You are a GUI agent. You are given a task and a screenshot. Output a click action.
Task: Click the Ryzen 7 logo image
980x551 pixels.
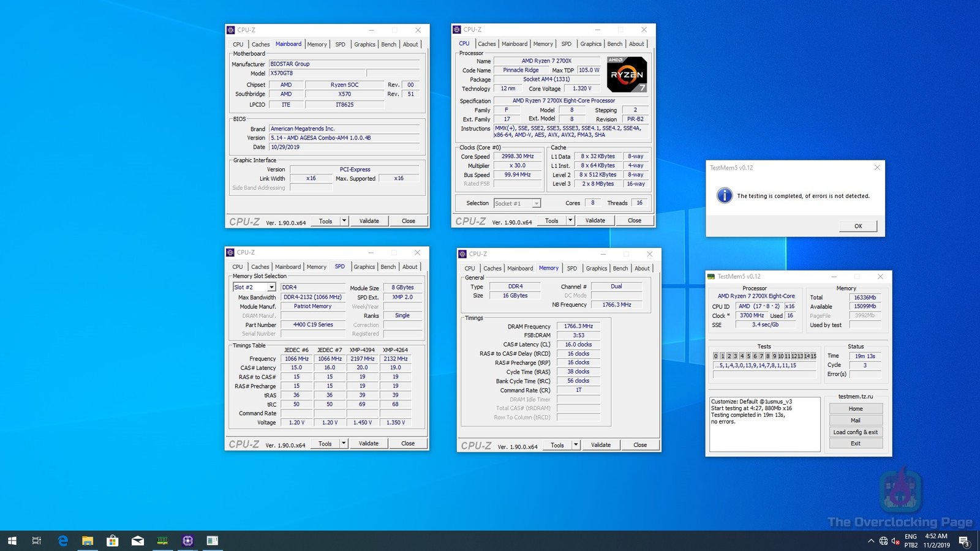627,74
